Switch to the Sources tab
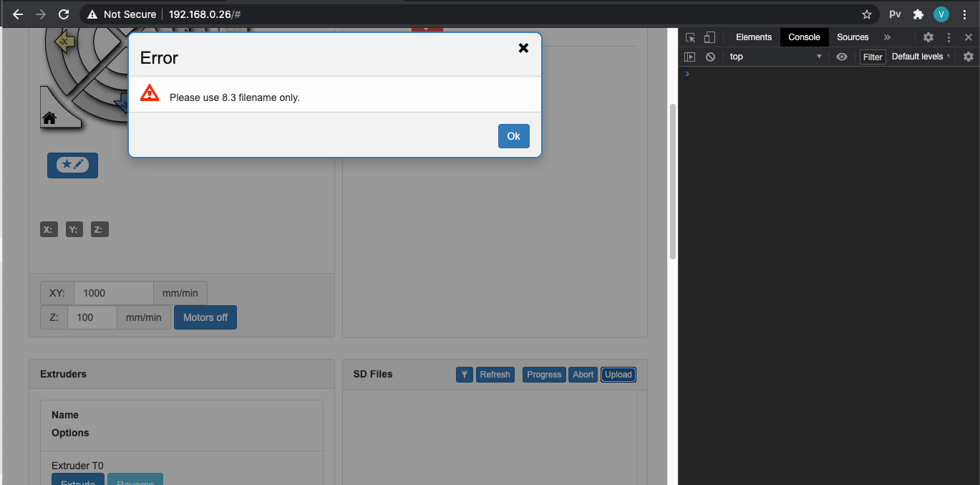The image size is (980, 485). click(853, 37)
